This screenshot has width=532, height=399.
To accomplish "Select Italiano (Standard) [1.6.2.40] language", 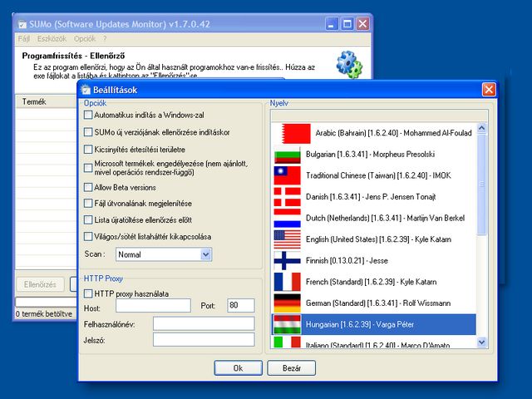I will (x=374, y=342).
